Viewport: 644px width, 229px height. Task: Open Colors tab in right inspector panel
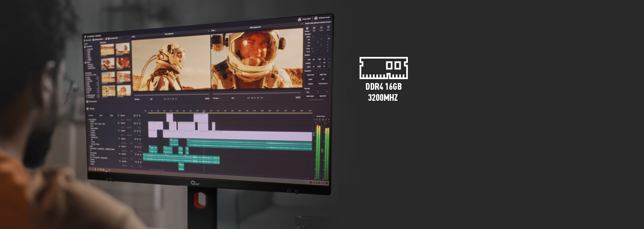click(x=321, y=28)
